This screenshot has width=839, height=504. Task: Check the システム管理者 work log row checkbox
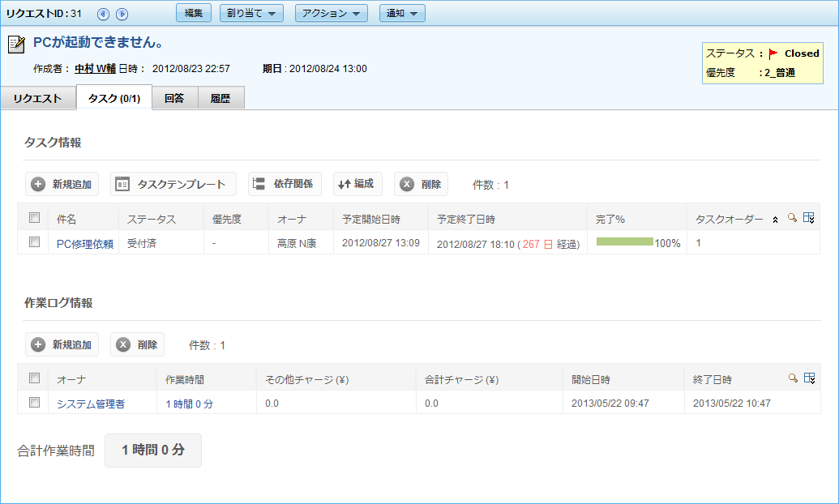35,403
